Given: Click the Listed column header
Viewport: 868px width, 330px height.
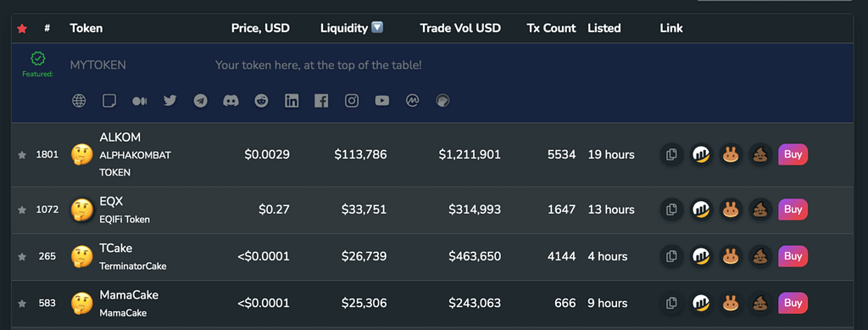Looking at the screenshot, I should [604, 28].
